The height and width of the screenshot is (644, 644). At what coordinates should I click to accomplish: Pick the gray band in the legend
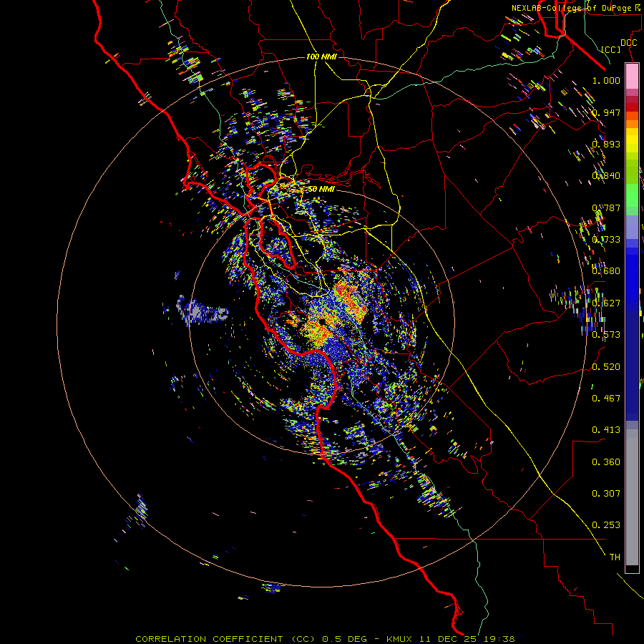pos(632,497)
